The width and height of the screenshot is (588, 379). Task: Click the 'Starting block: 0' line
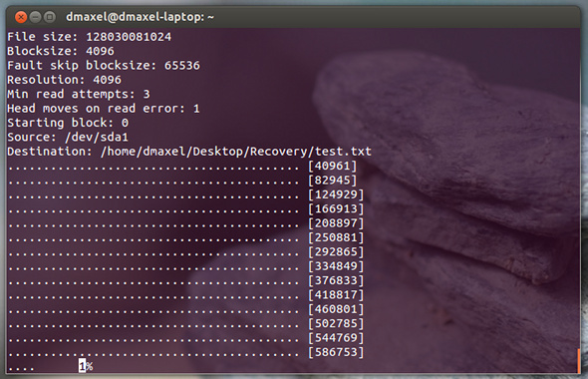68,123
